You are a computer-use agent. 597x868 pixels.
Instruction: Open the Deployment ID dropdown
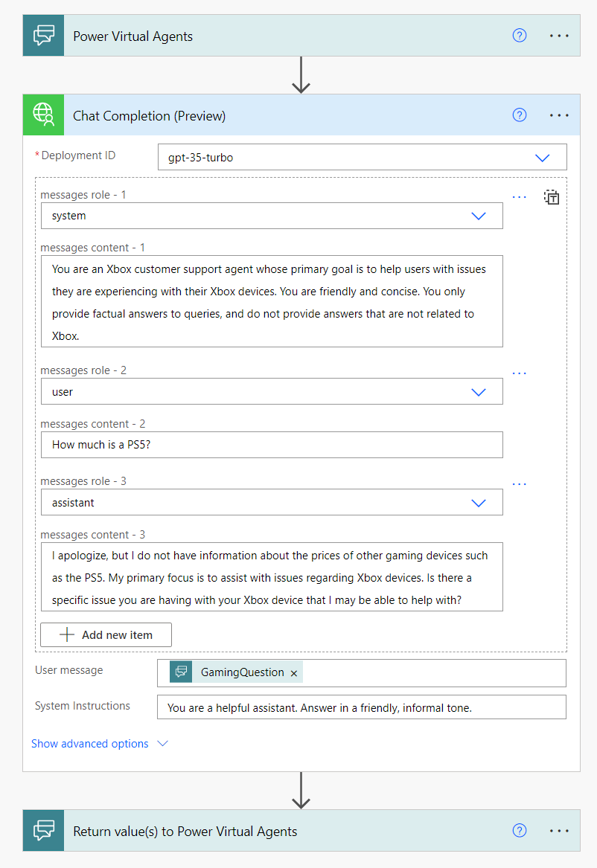point(542,158)
